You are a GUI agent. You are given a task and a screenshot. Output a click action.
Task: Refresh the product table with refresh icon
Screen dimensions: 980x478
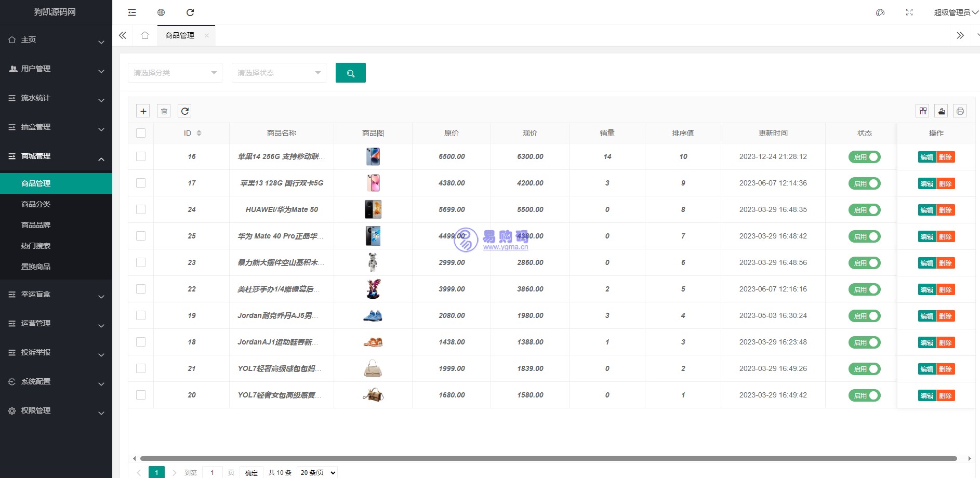pos(184,111)
